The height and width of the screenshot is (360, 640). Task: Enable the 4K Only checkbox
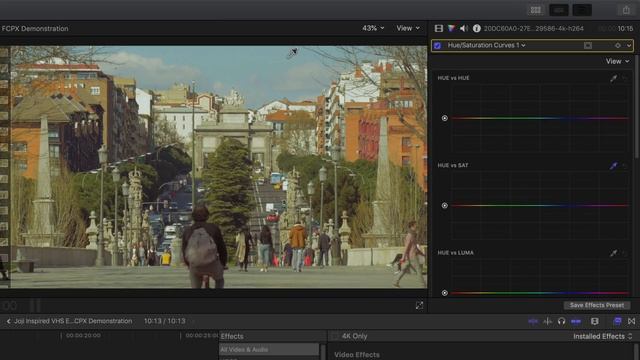pyautogui.click(x=335, y=336)
